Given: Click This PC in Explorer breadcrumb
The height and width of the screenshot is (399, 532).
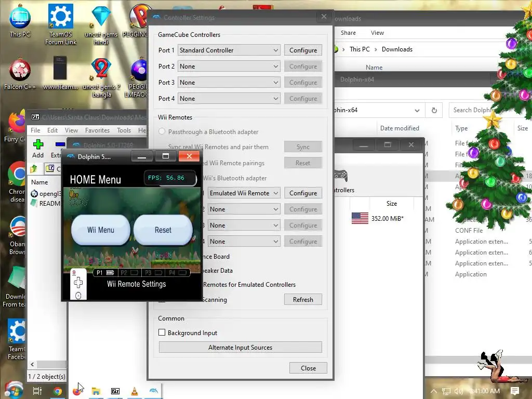Looking at the screenshot, I should point(360,49).
